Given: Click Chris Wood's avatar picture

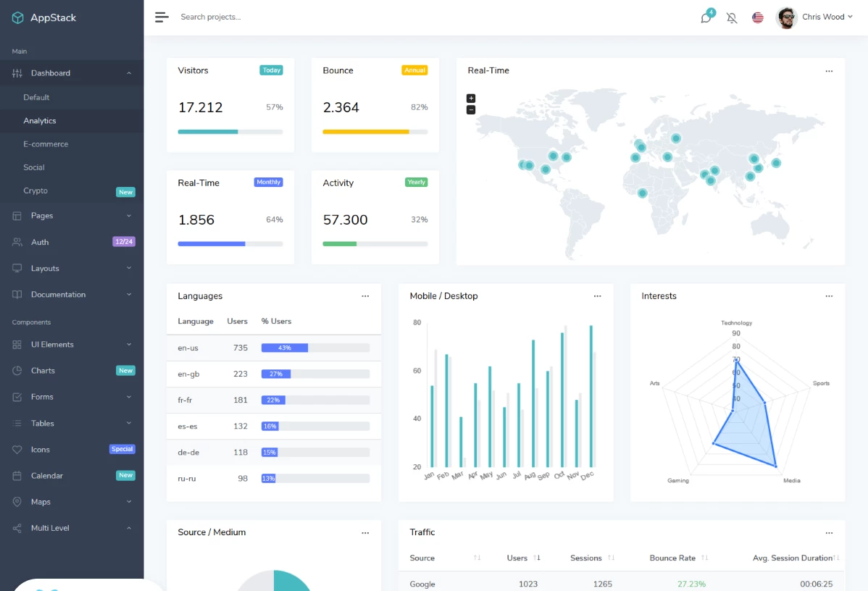Looking at the screenshot, I should click(786, 17).
